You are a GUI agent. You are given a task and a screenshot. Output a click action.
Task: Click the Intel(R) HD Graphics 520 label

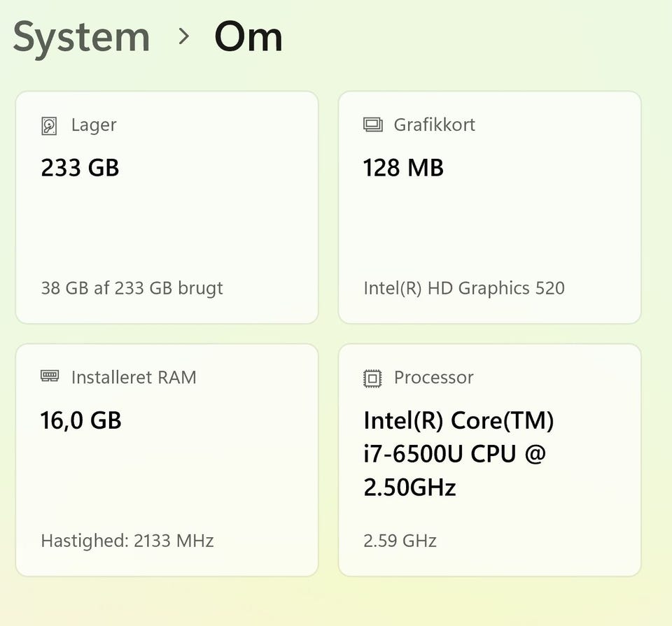pyautogui.click(x=463, y=288)
